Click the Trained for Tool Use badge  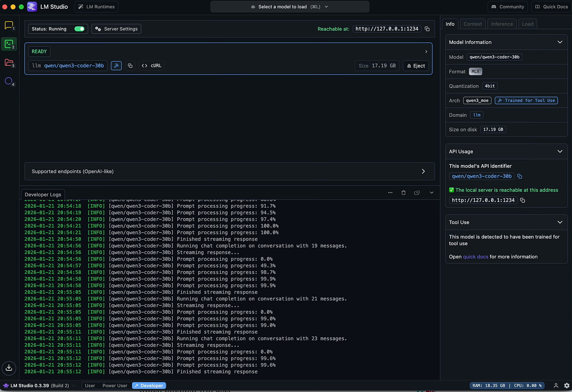point(526,101)
